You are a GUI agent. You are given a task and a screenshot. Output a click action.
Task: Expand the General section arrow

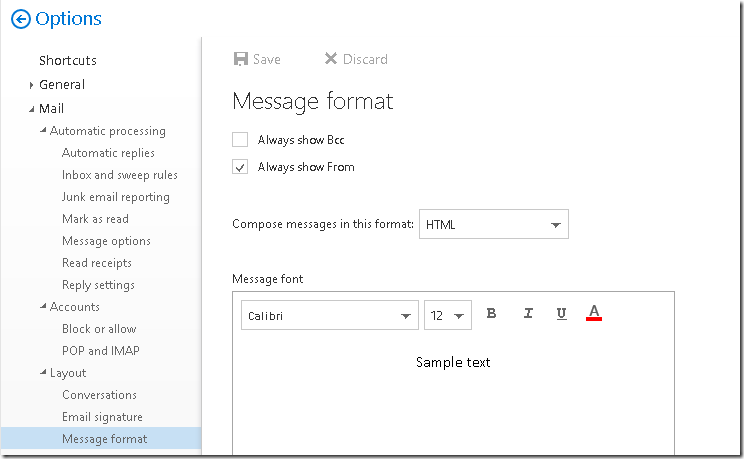pos(31,85)
